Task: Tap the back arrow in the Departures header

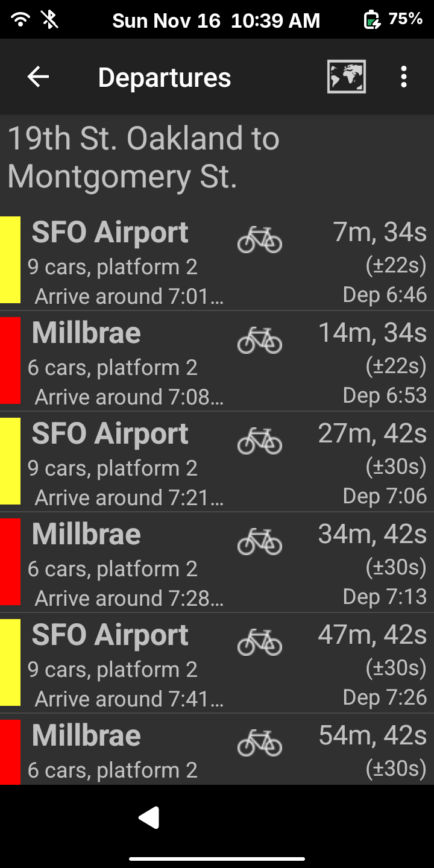Action: coord(38,77)
